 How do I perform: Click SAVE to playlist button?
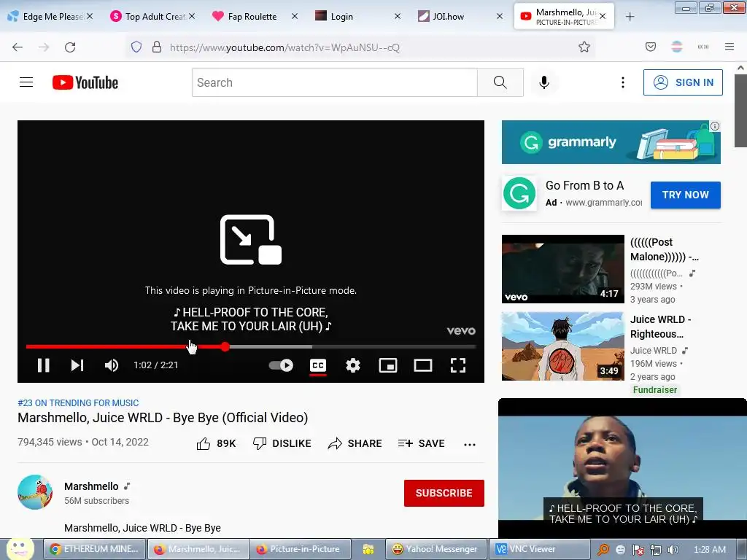click(421, 443)
